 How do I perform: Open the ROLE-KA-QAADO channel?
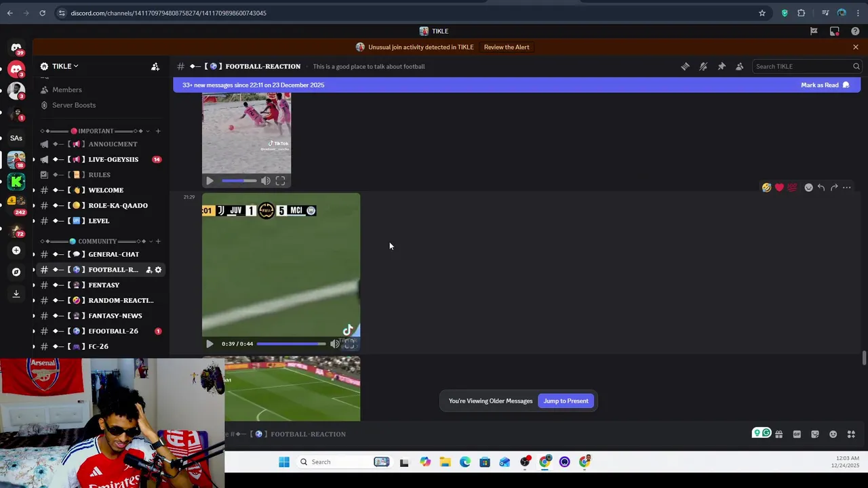tap(102, 205)
